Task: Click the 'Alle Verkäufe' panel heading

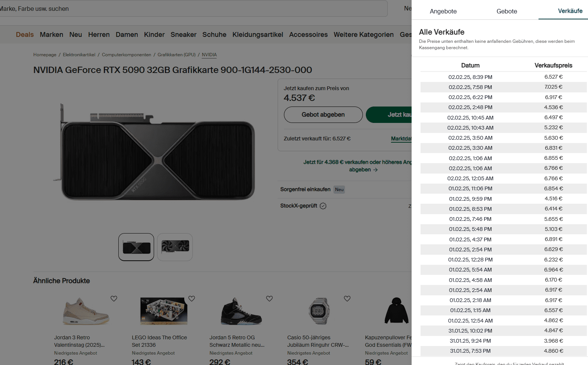Action: pos(442,32)
